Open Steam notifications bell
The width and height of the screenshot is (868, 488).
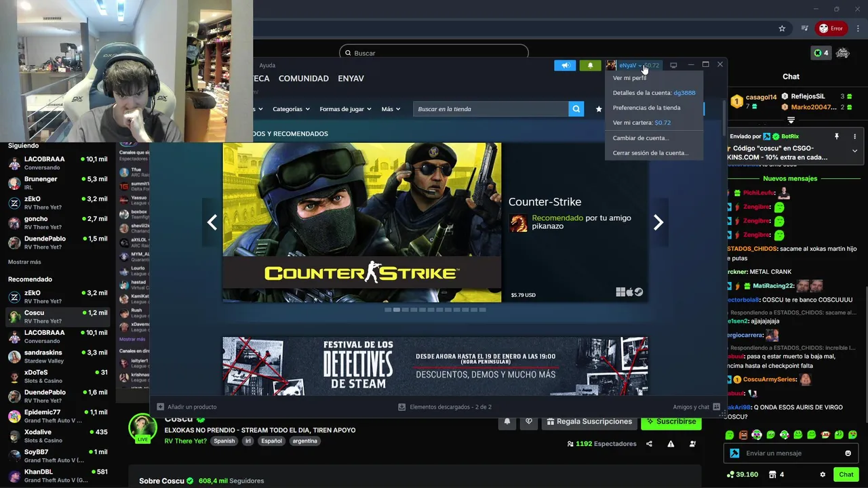(x=590, y=65)
